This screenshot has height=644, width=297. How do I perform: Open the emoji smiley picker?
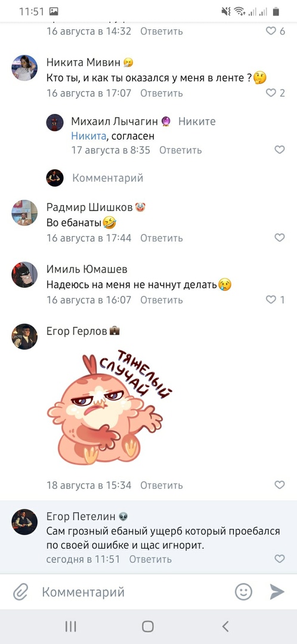click(x=243, y=592)
